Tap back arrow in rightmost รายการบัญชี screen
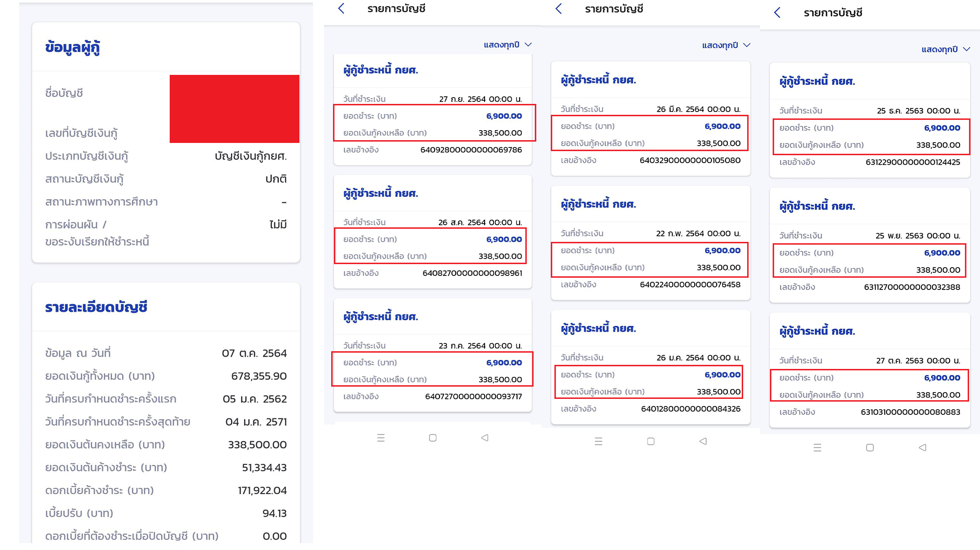Screen dimensions: 980x550 777,13
